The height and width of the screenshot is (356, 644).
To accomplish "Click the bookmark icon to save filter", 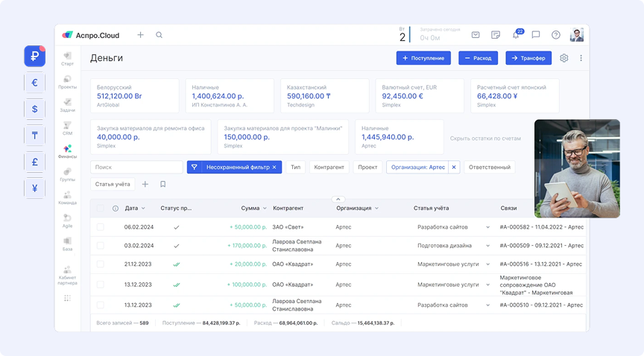I will point(162,184).
